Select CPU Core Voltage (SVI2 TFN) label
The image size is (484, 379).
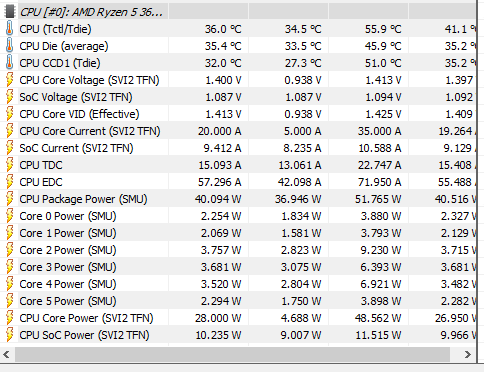(x=89, y=80)
